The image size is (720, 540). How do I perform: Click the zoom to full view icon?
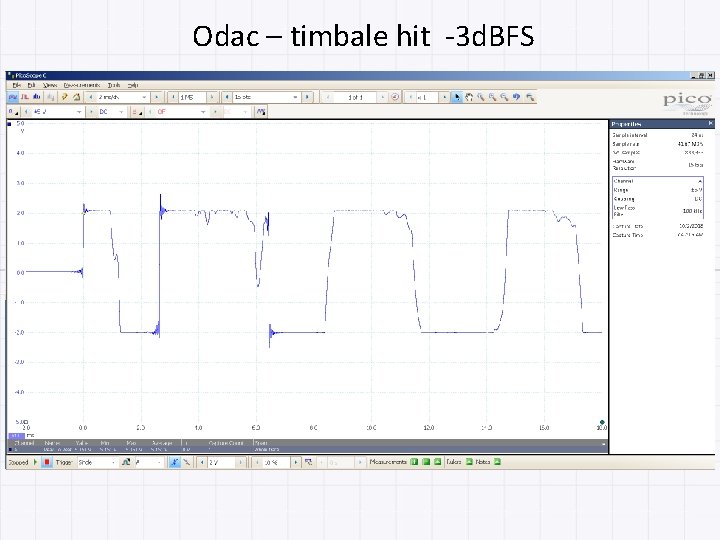click(x=530, y=97)
